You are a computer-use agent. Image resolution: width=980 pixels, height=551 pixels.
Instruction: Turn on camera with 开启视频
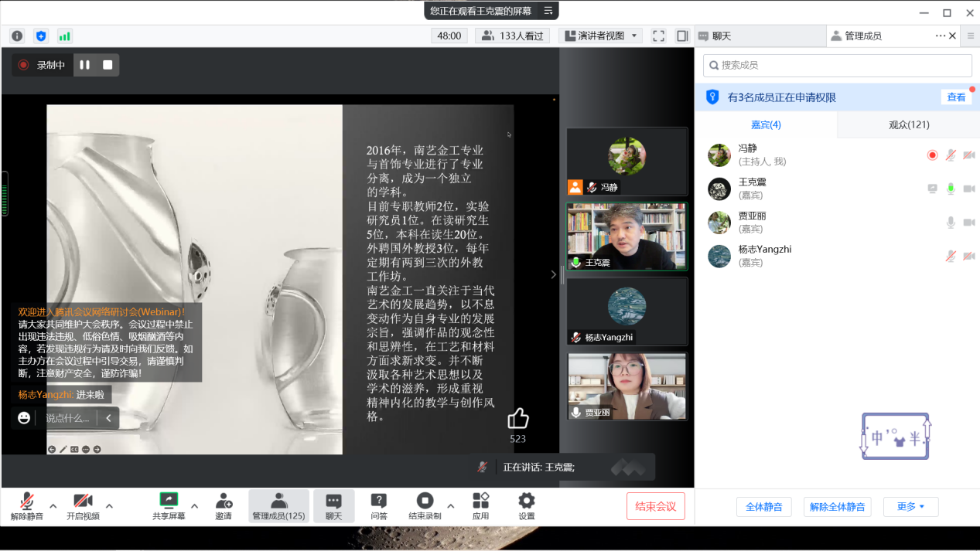[83, 506]
